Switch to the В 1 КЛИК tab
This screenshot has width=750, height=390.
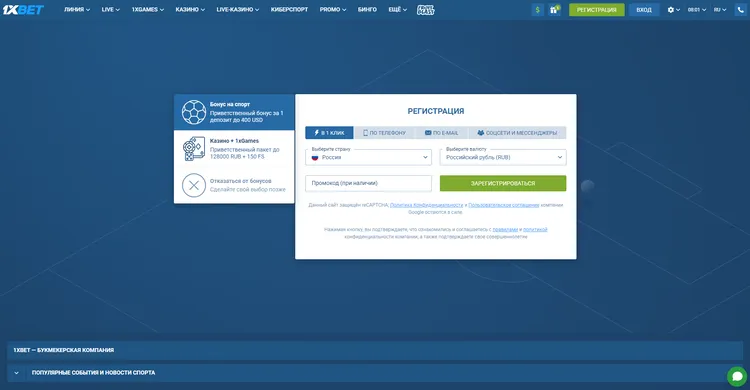pos(330,133)
